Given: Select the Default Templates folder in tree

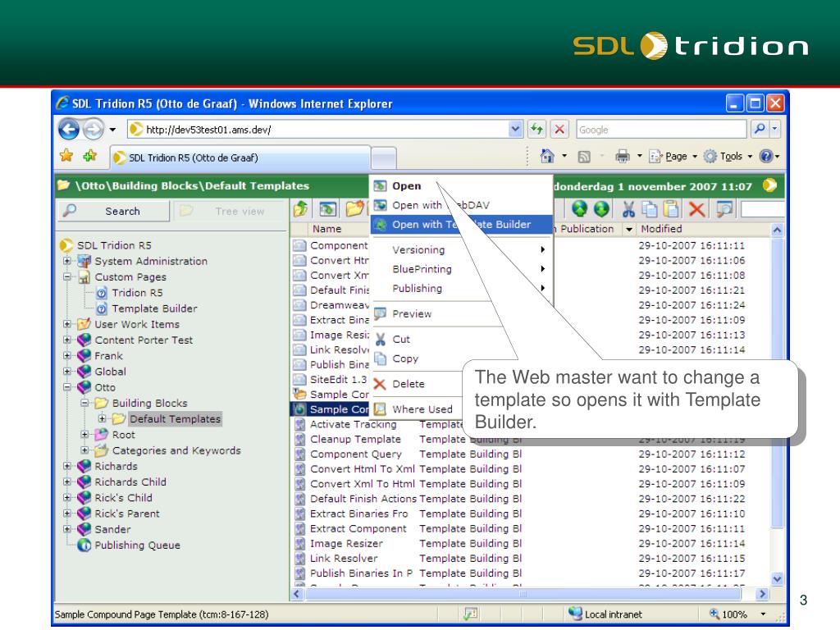Looking at the screenshot, I should click(x=176, y=419).
